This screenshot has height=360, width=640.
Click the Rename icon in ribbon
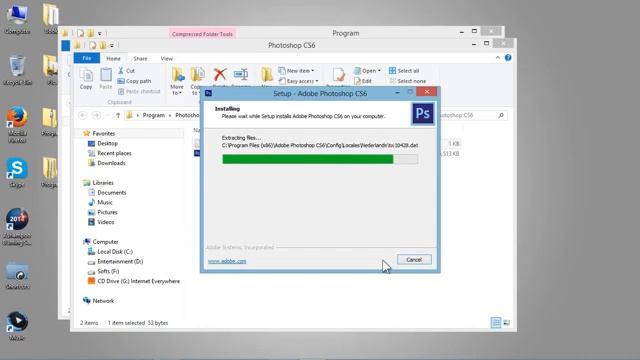pos(241,74)
